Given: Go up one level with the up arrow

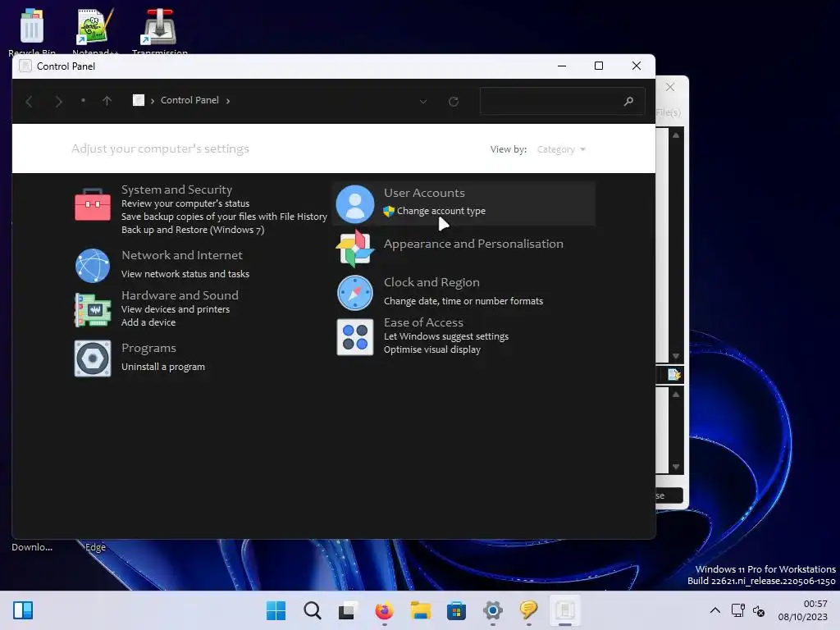Looking at the screenshot, I should tap(107, 101).
